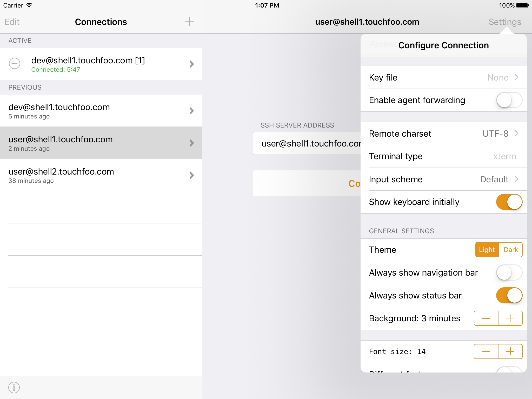
Task: Tap the disconnect minus icon for active session
Action: pos(15,63)
